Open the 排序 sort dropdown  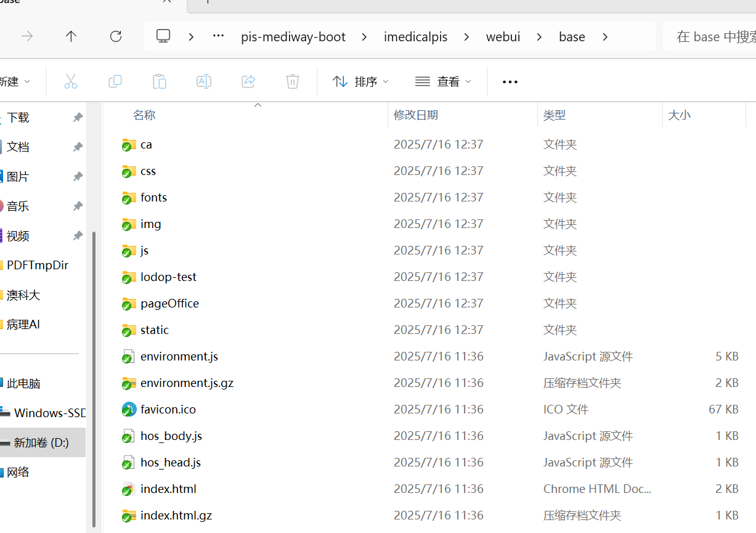(361, 81)
